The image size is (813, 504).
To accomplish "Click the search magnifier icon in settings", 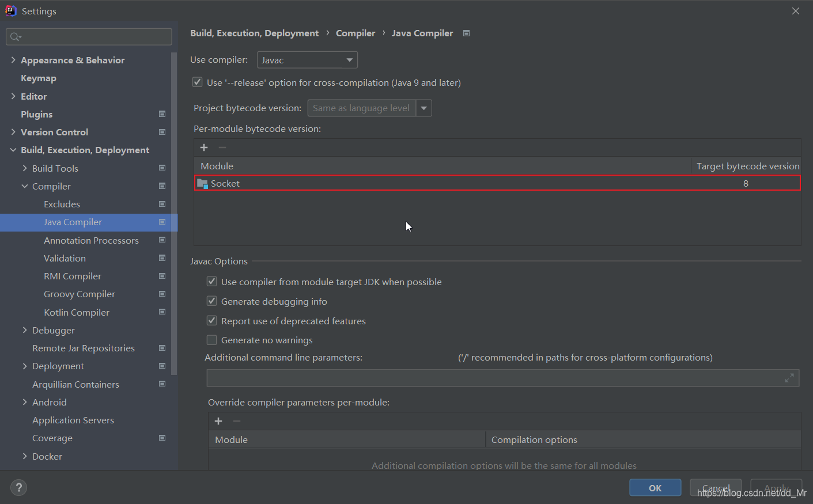I will pyautogui.click(x=15, y=37).
